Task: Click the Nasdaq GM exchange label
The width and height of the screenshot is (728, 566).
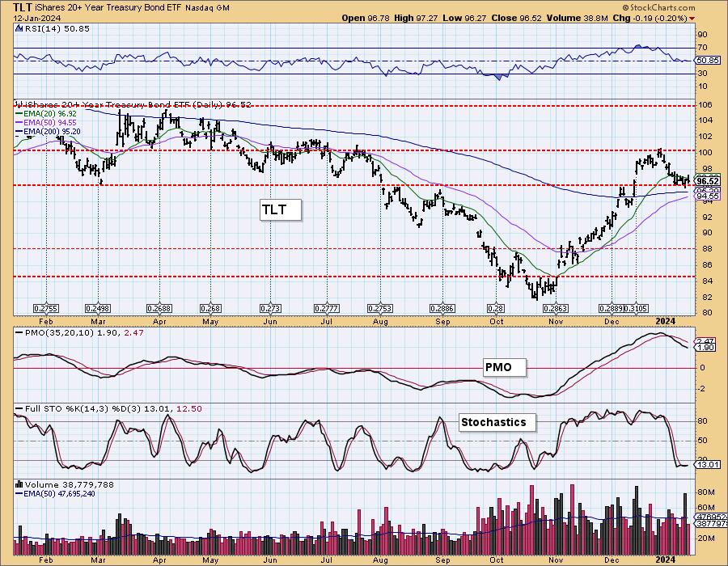Action: tap(208, 7)
